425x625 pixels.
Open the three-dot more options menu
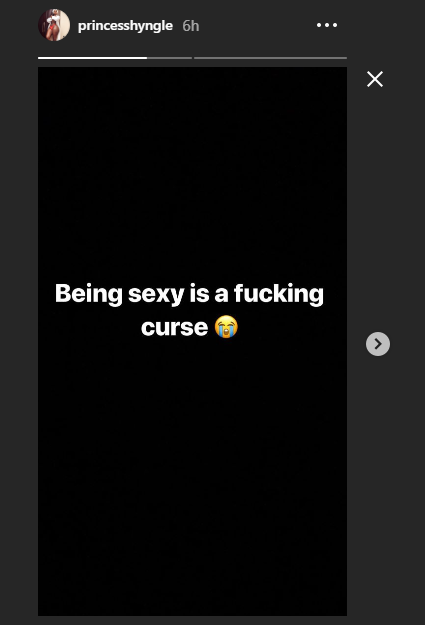(x=327, y=25)
